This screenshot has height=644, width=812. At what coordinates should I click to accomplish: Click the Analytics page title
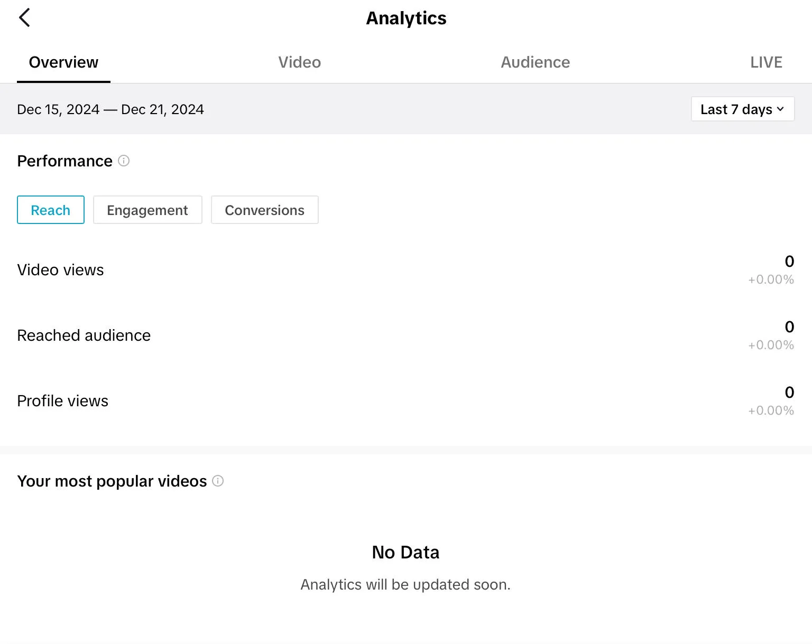[406, 18]
